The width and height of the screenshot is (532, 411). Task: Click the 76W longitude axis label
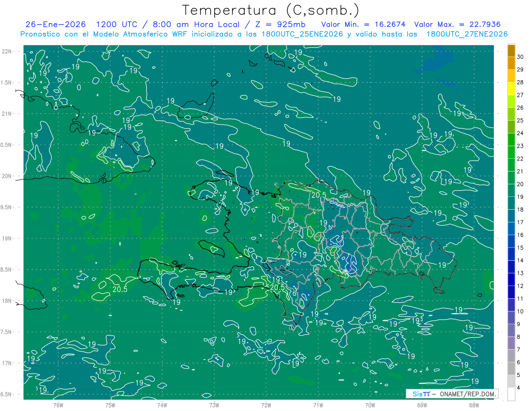(x=58, y=405)
